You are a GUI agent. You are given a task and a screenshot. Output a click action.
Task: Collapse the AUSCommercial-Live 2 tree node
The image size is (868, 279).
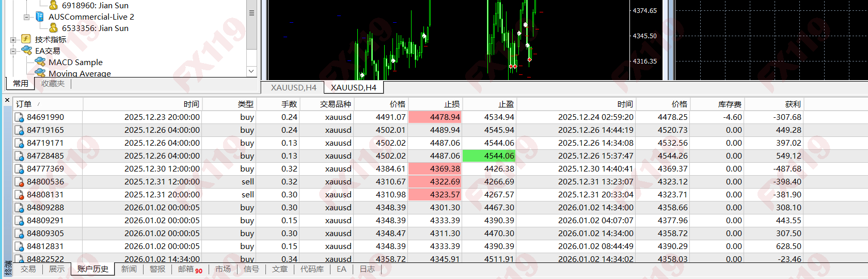pos(26,17)
